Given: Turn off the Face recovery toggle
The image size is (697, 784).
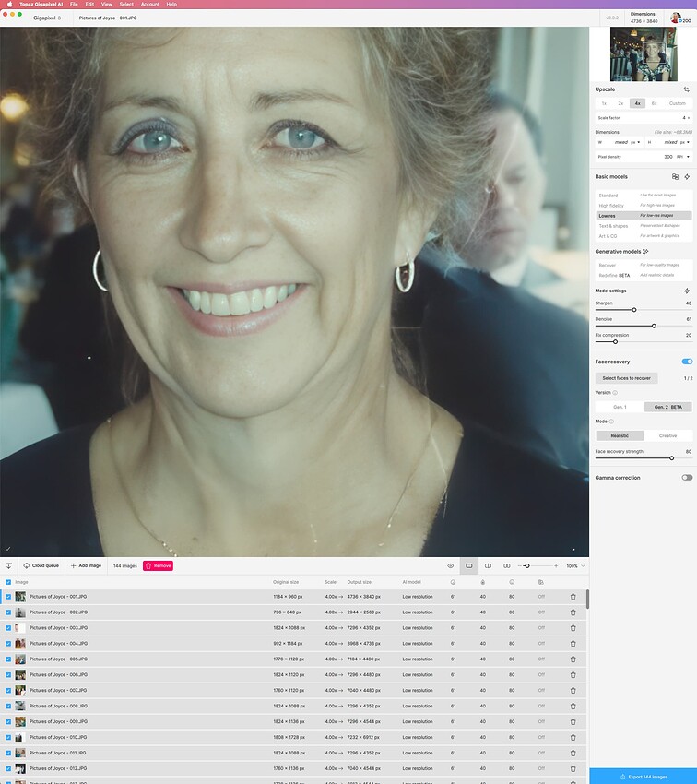Looking at the screenshot, I should [x=687, y=362].
